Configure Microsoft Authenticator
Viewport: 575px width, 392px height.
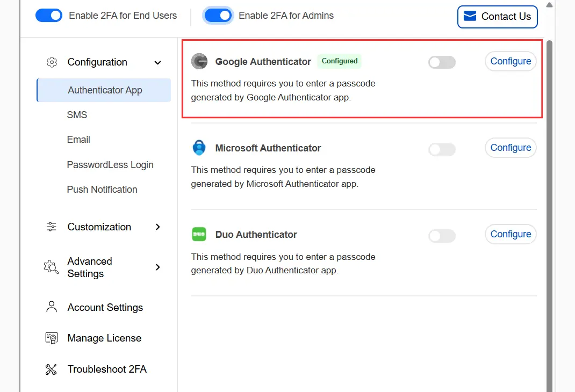pyautogui.click(x=511, y=148)
